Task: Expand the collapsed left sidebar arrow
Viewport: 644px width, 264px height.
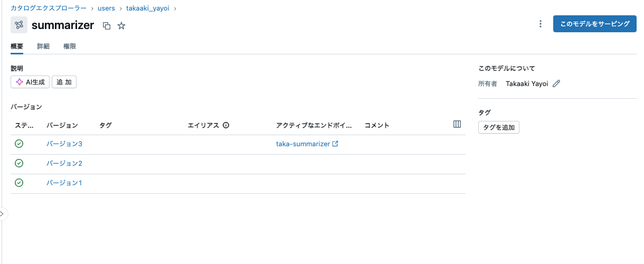Action: (3, 214)
